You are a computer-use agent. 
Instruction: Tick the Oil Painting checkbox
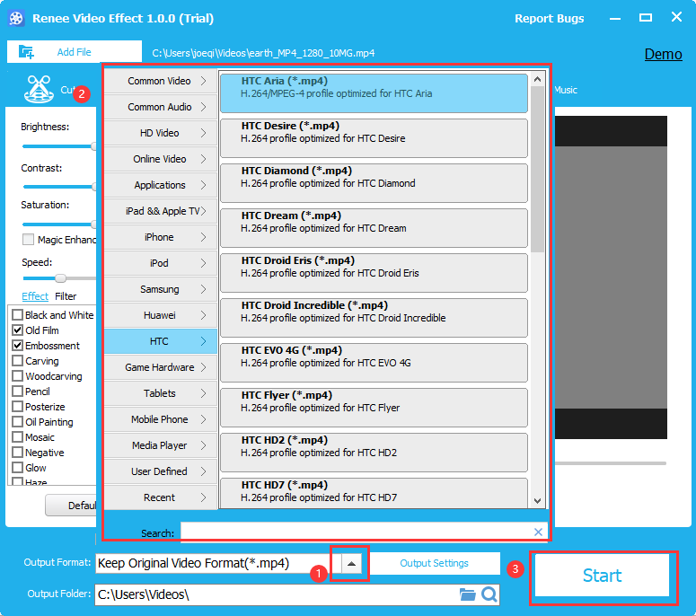click(18, 422)
